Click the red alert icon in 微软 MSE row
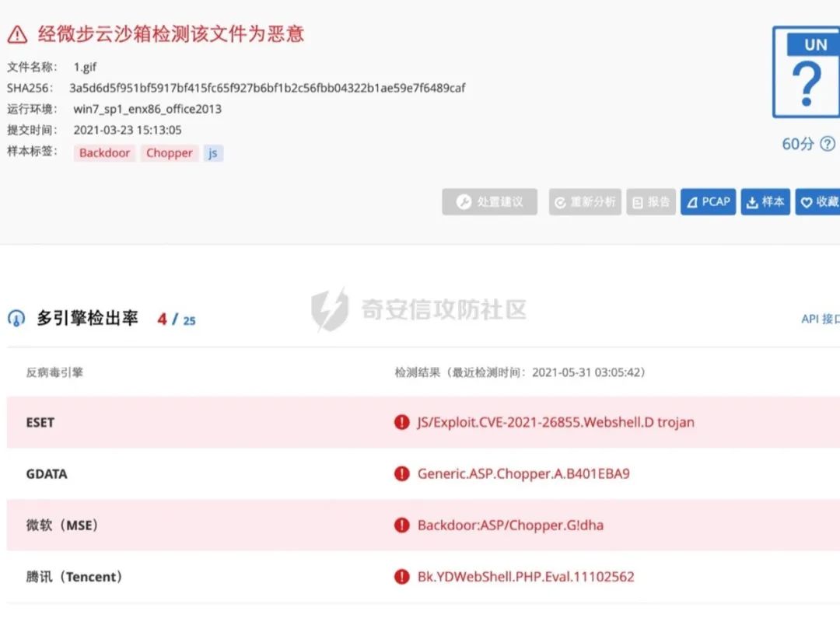The image size is (840, 618). coord(401,525)
